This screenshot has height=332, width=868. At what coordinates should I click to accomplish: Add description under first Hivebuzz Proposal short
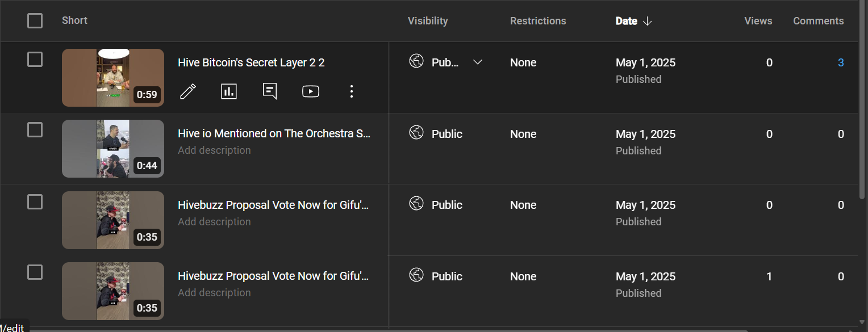click(x=214, y=221)
